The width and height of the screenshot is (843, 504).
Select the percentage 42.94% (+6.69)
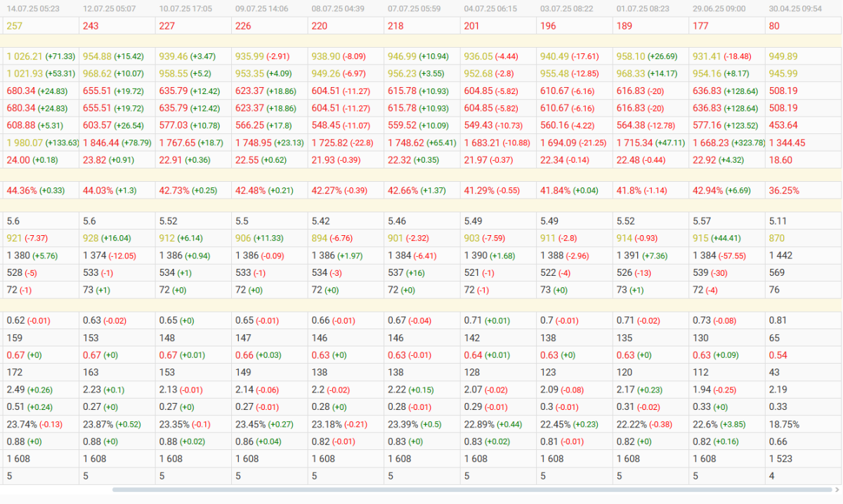pos(726,190)
